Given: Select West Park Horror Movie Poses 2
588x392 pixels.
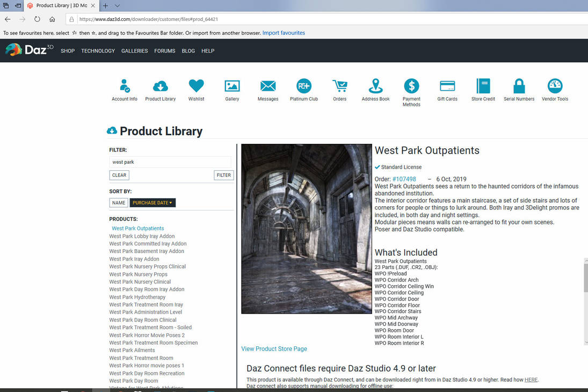Looking at the screenshot, I should pyautogui.click(x=147, y=335).
